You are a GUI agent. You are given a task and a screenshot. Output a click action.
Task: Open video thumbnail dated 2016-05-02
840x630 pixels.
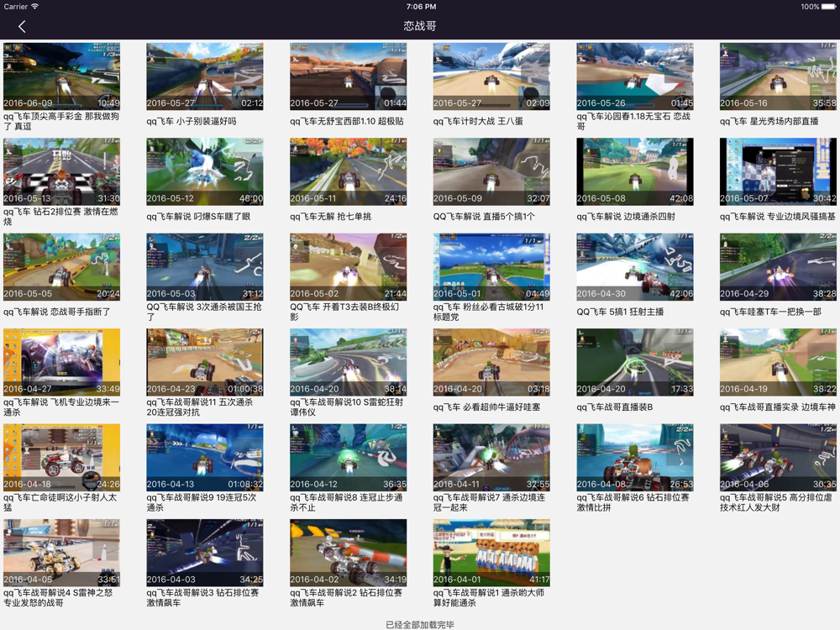point(349,267)
